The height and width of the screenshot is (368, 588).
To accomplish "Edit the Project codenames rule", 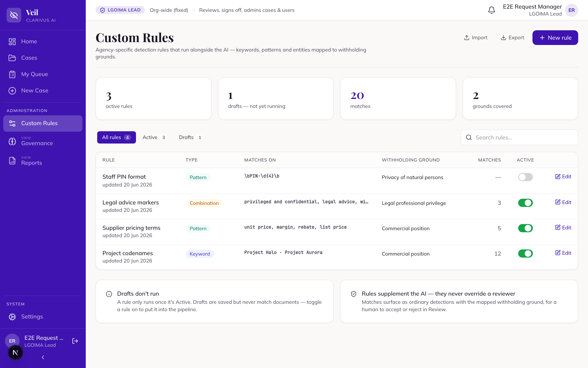I will coord(563,253).
